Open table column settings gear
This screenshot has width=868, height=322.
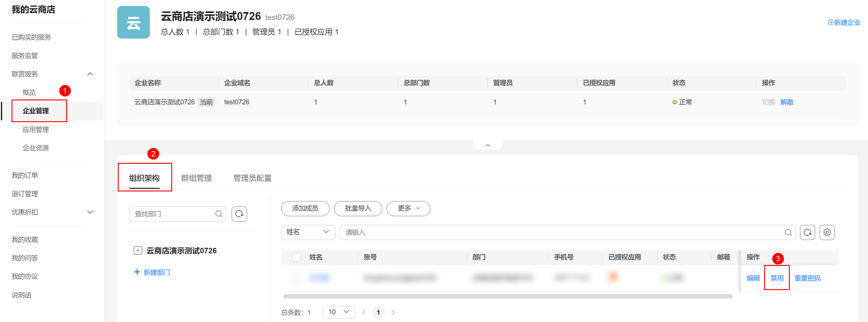pos(827,232)
